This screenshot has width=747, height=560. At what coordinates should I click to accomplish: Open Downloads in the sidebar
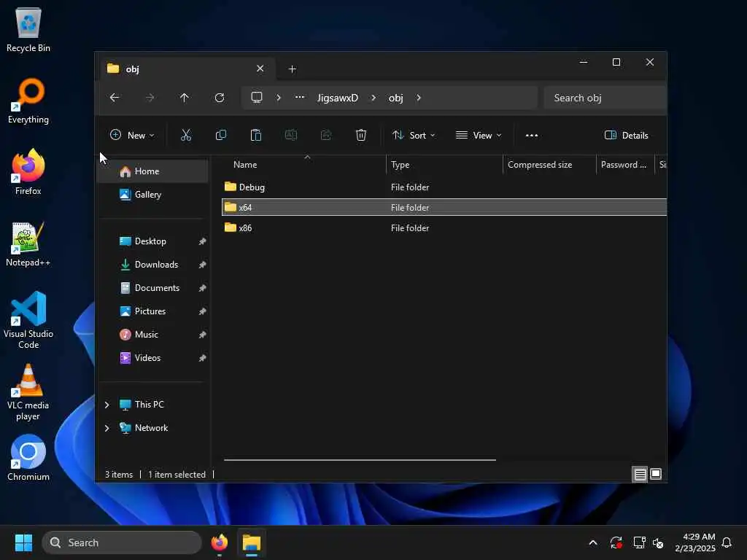click(153, 265)
